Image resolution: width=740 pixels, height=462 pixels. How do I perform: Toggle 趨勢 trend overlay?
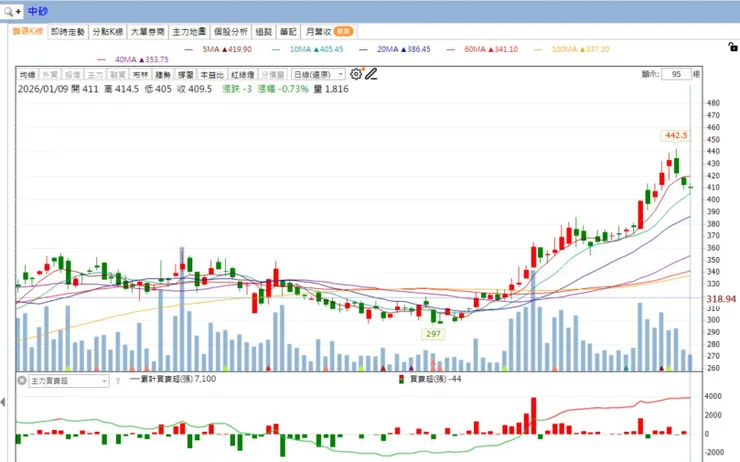(x=163, y=75)
